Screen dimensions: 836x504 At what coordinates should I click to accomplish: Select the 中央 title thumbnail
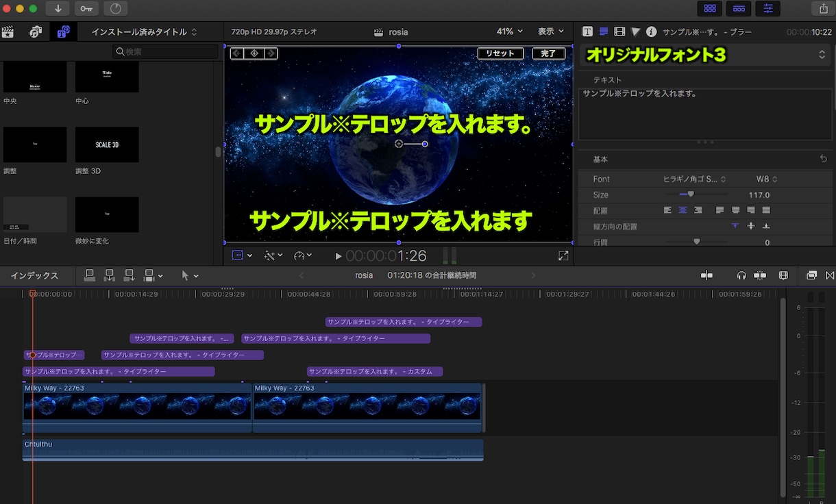coord(35,77)
